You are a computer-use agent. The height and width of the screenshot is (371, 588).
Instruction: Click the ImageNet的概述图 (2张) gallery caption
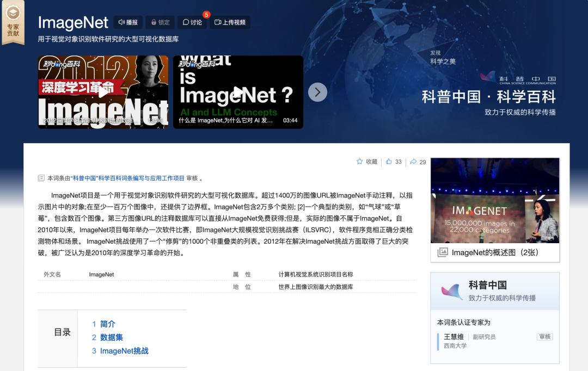click(495, 252)
